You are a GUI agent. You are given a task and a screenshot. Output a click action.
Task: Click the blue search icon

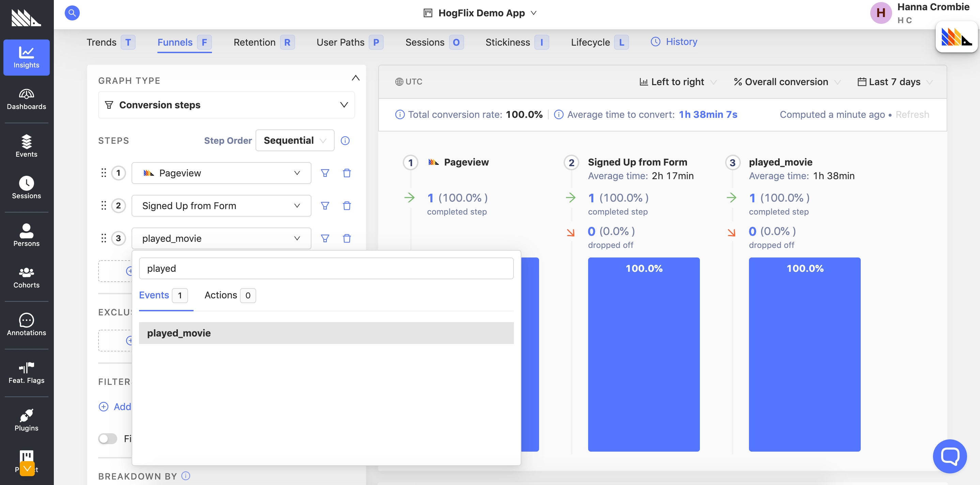(72, 13)
